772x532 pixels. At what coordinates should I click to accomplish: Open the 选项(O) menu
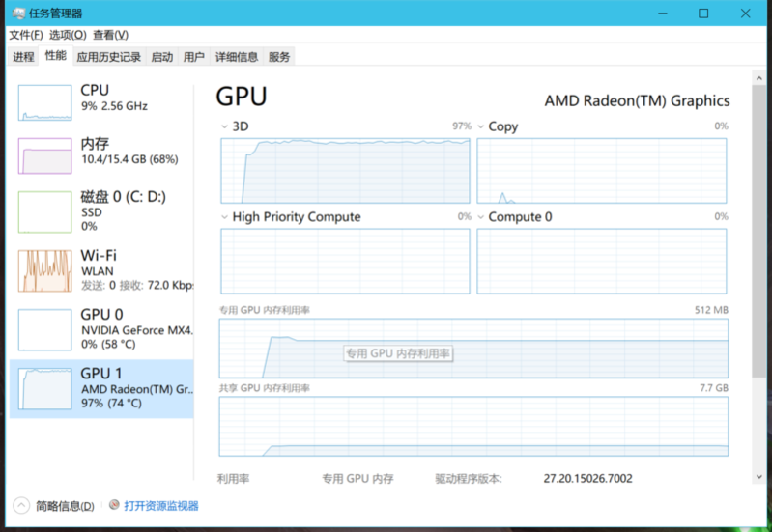coord(68,35)
